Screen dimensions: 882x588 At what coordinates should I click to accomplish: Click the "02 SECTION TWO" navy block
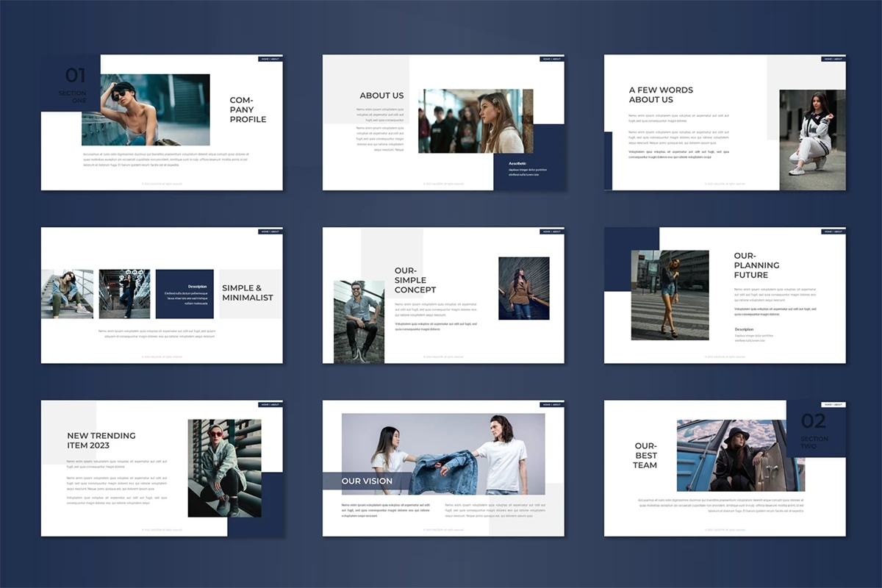814,429
